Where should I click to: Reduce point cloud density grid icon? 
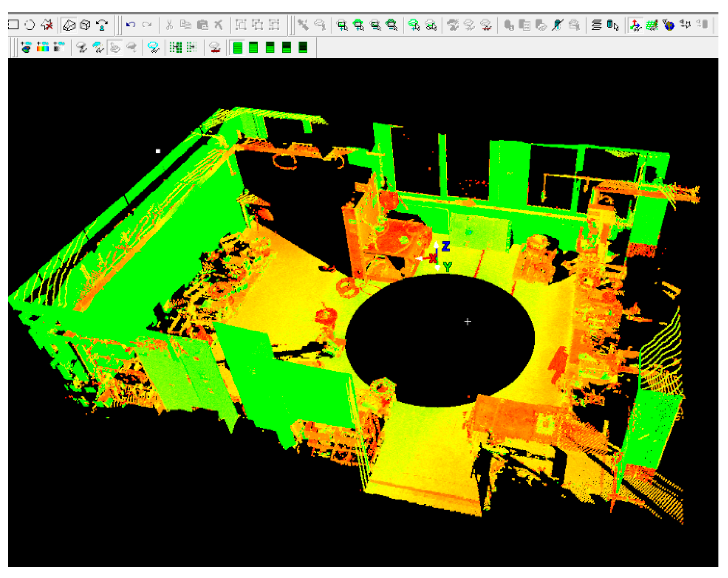click(192, 47)
